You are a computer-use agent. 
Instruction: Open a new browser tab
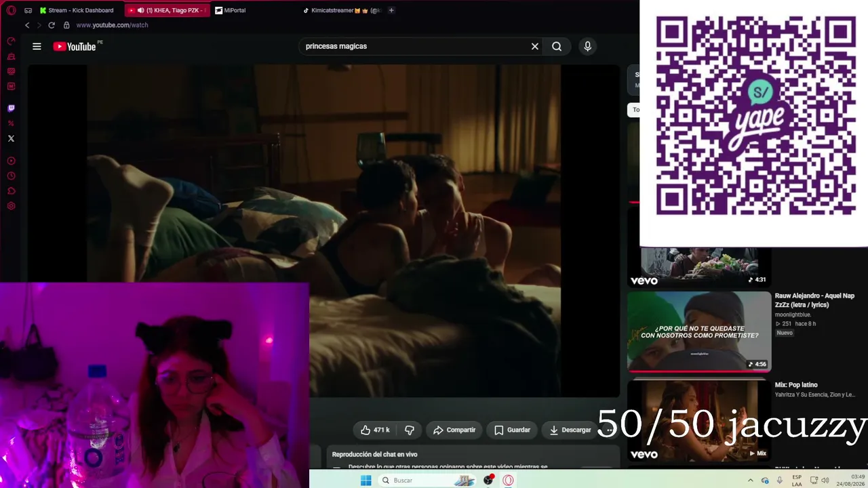coord(391,10)
